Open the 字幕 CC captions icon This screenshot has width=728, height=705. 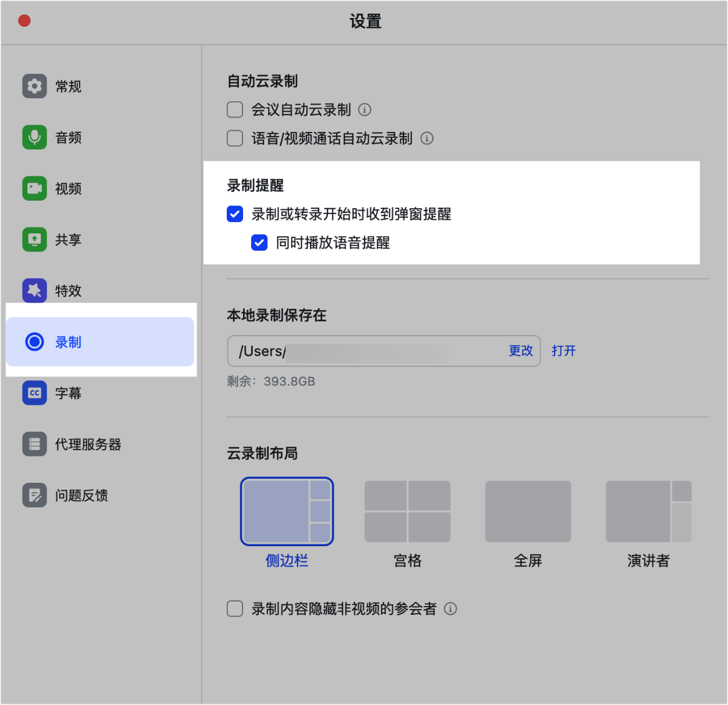coord(34,393)
